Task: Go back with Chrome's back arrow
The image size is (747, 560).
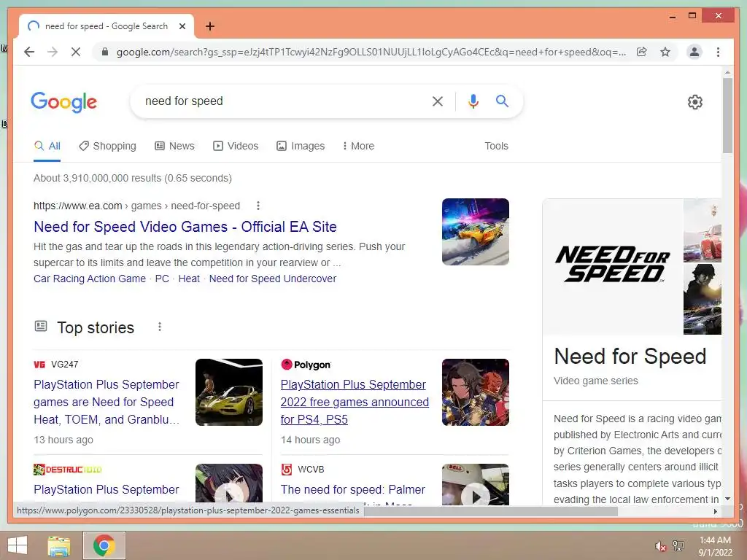Action: point(29,52)
